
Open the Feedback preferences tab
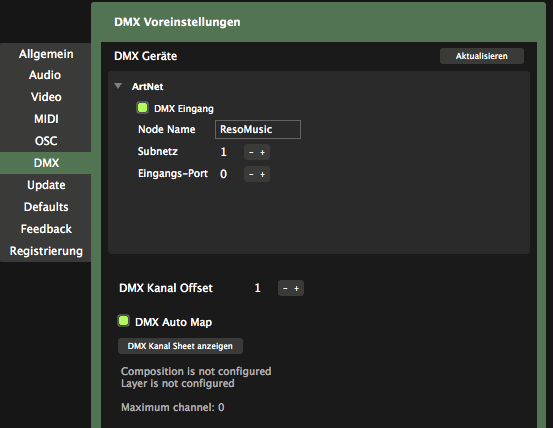46,229
